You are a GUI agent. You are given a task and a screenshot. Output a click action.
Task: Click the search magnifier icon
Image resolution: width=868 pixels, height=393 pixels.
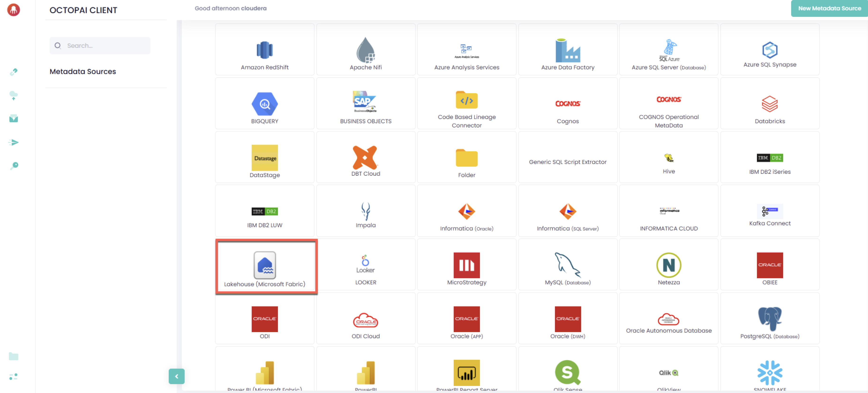58,45
